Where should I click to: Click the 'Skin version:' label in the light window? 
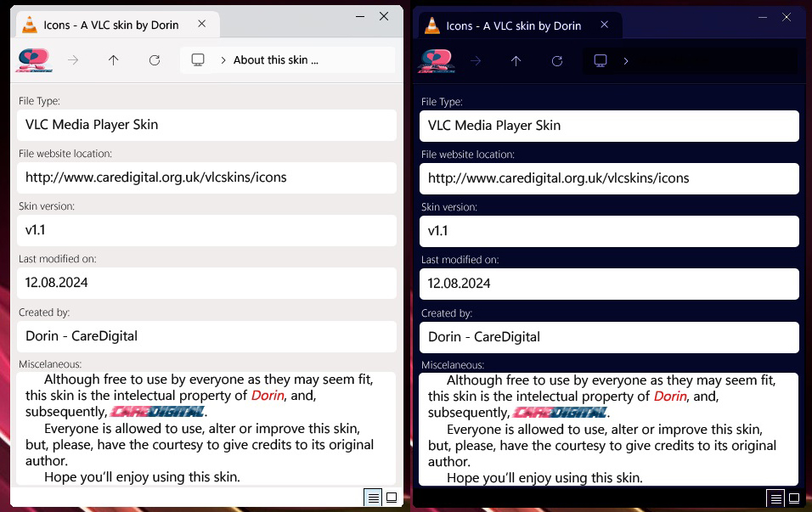pyautogui.click(x=47, y=206)
